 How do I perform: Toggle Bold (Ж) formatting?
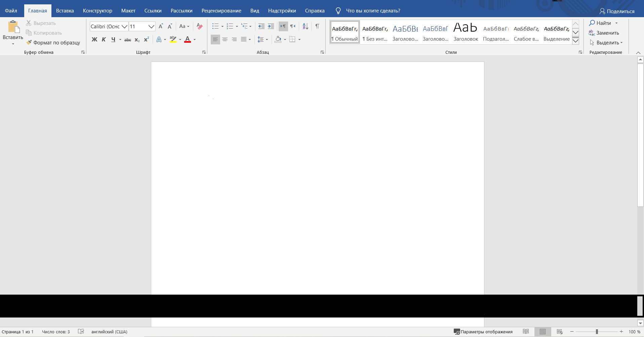point(94,40)
